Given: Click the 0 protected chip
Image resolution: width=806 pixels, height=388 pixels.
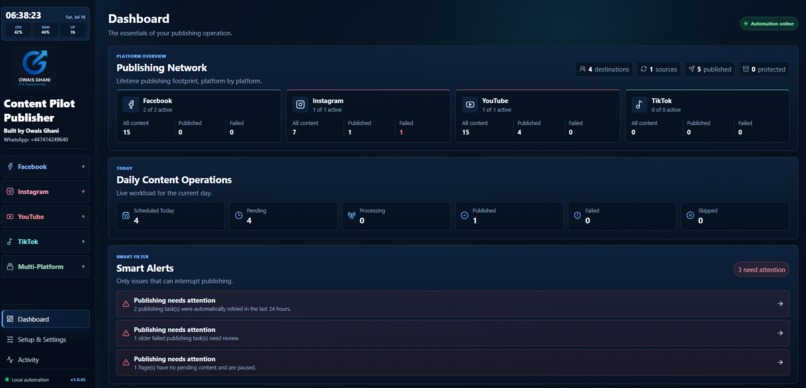Looking at the screenshot, I should [764, 69].
